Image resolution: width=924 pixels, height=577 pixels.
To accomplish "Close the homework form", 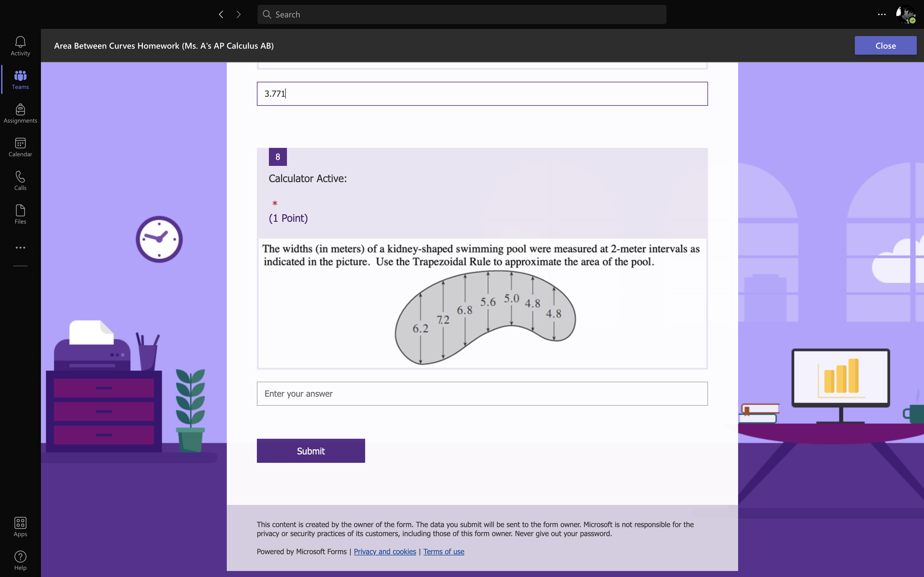I will click(885, 45).
